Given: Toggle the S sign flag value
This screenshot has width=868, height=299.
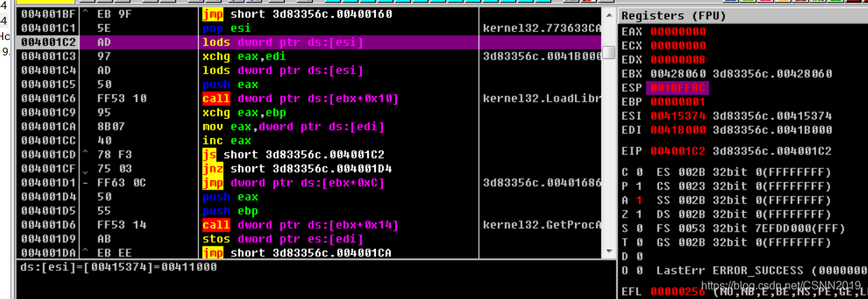Looking at the screenshot, I should pyautogui.click(x=639, y=227).
